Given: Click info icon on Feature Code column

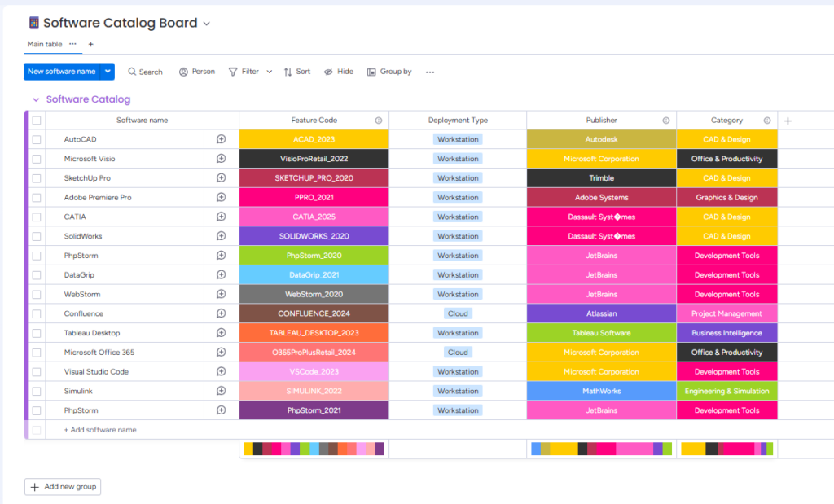Looking at the screenshot, I should (378, 121).
